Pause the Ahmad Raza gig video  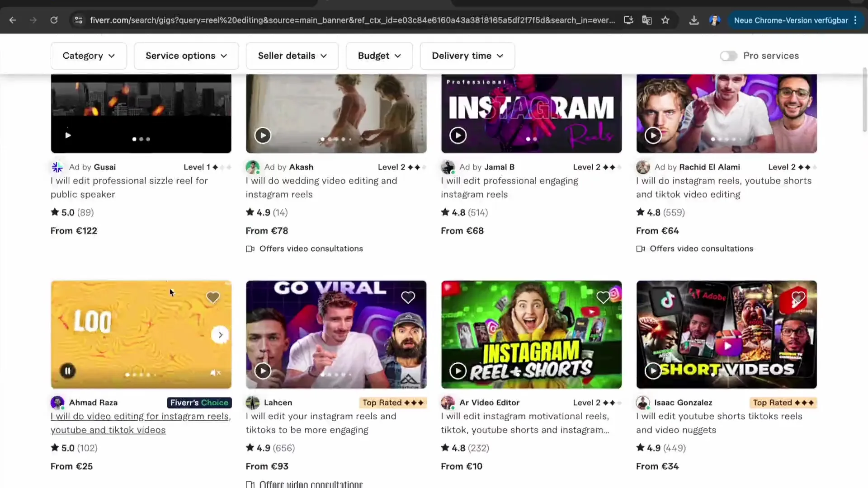[x=68, y=371]
